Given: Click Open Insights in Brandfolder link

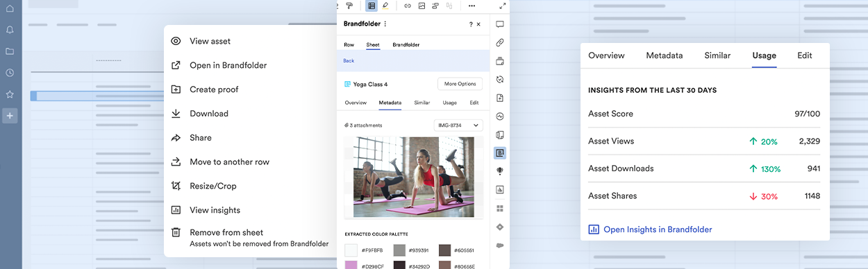Looking at the screenshot, I should tap(650, 229).
